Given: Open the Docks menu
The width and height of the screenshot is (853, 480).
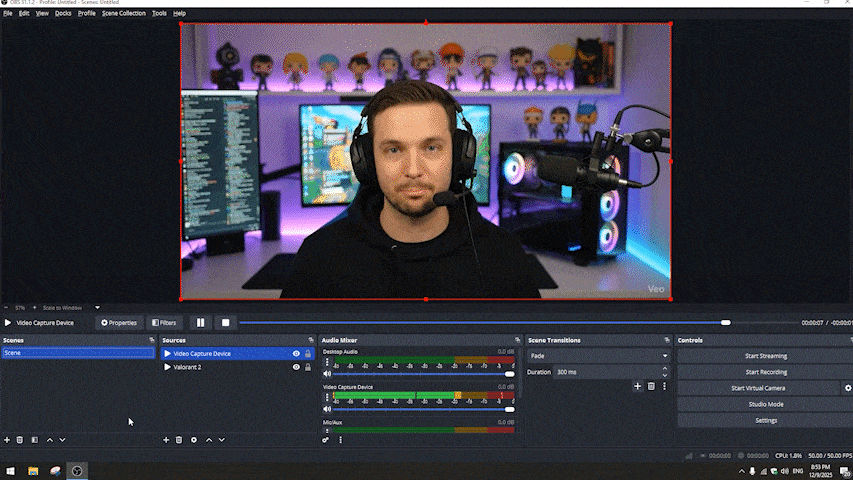Looking at the screenshot, I should tap(63, 13).
